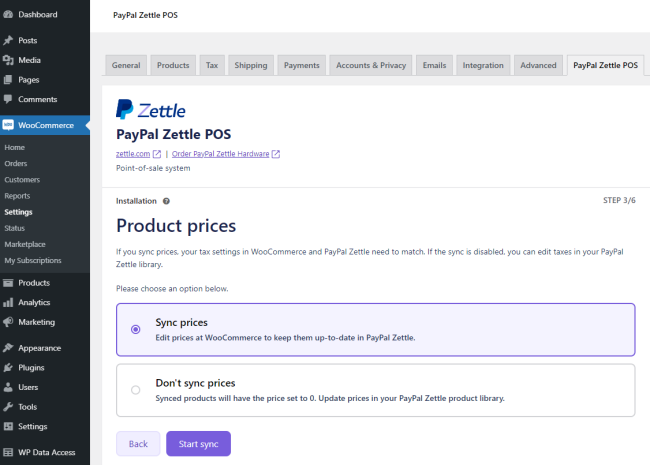Switch to the Shipping settings tab
This screenshot has height=465, width=650.
coord(250,65)
